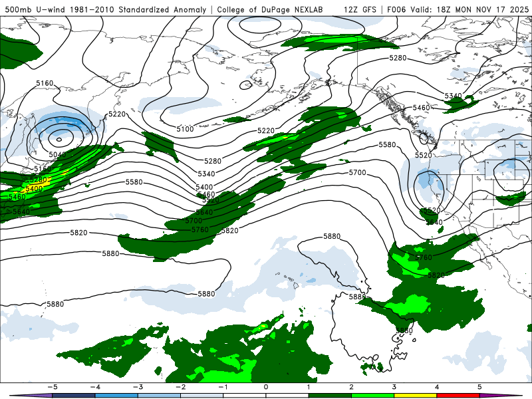
Task: Click the '5700' contour label above Pacific ridge
Action: tap(357, 173)
